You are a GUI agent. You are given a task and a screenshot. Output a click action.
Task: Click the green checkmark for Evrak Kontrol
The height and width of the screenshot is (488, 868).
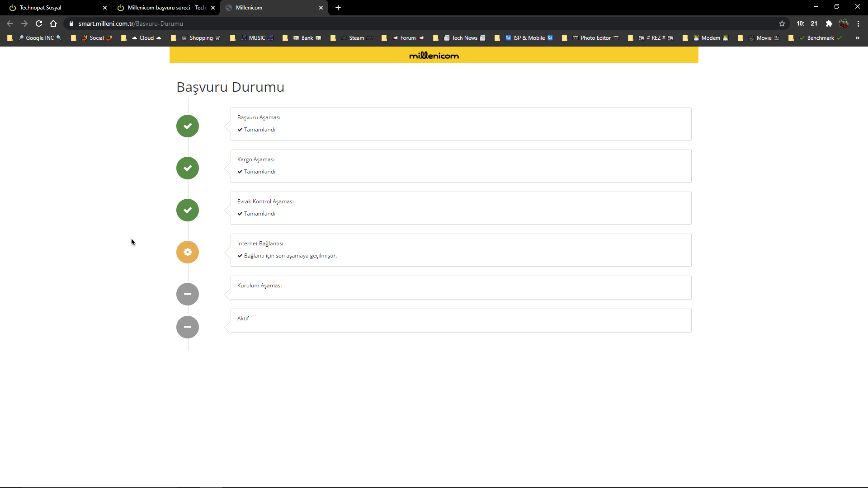188,210
